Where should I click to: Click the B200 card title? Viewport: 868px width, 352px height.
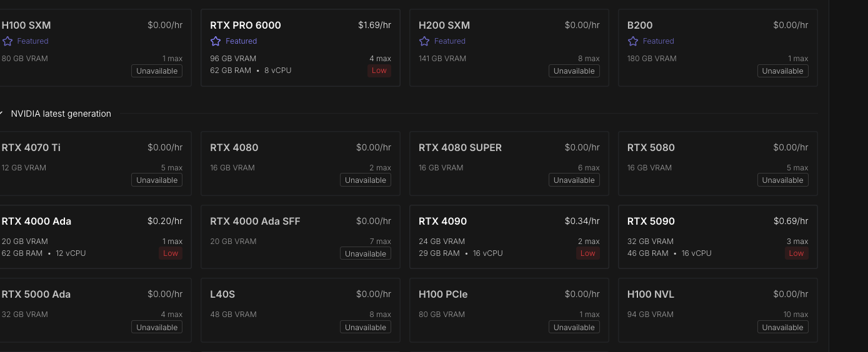[x=640, y=26]
